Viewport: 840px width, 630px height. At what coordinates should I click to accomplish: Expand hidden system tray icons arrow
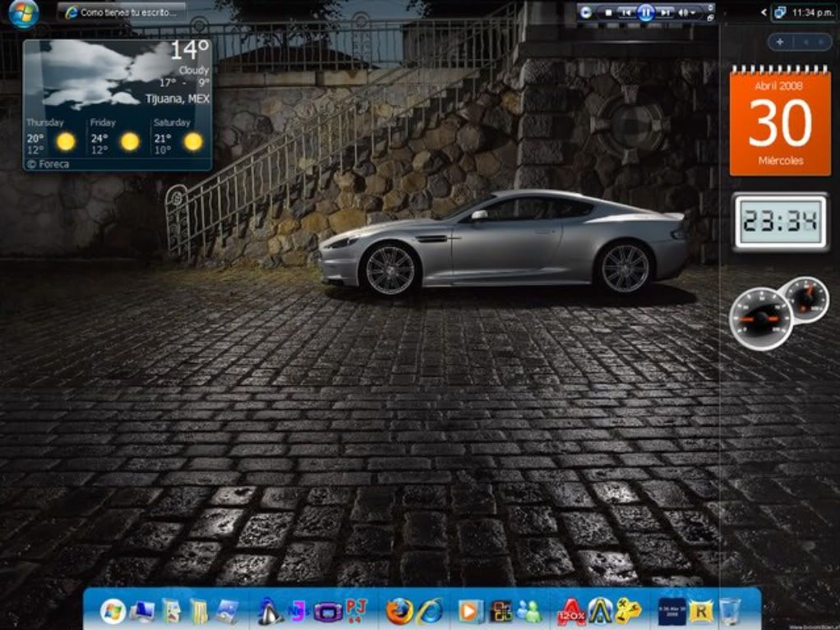click(764, 12)
